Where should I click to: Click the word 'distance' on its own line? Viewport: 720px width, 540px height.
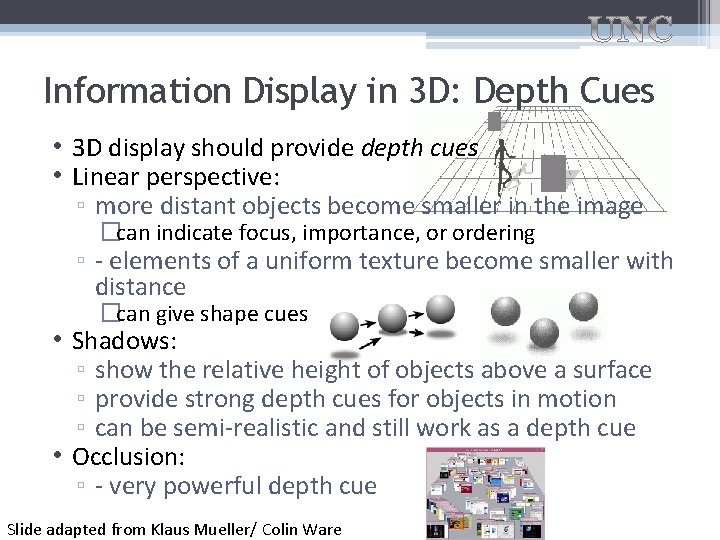(141, 287)
